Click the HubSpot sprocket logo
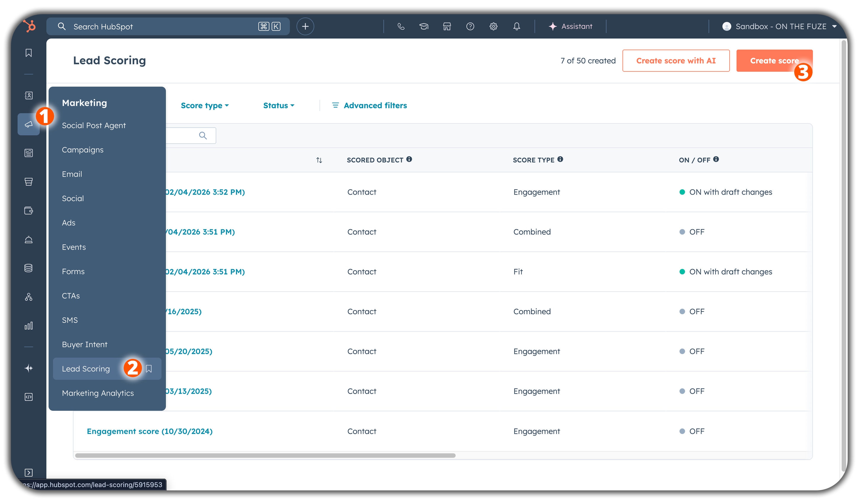The width and height of the screenshot is (859, 504). pyautogui.click(x=29, y=26)
